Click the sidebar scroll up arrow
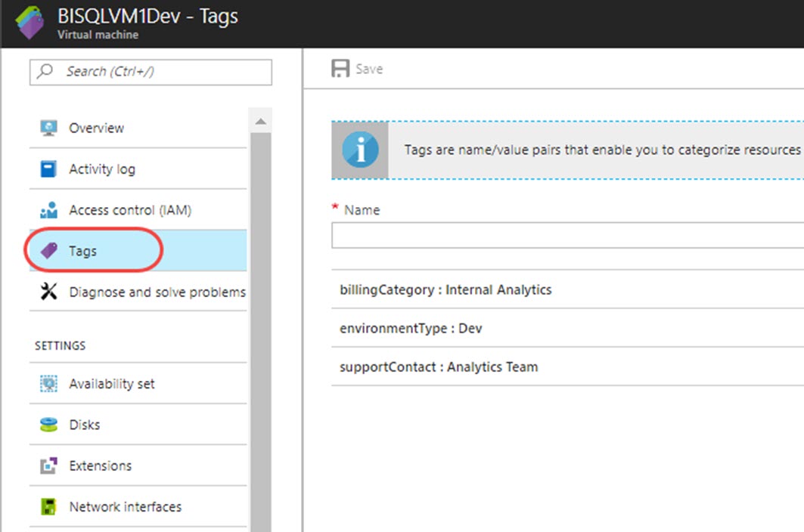804x532 pixels. tap(260, 122)
